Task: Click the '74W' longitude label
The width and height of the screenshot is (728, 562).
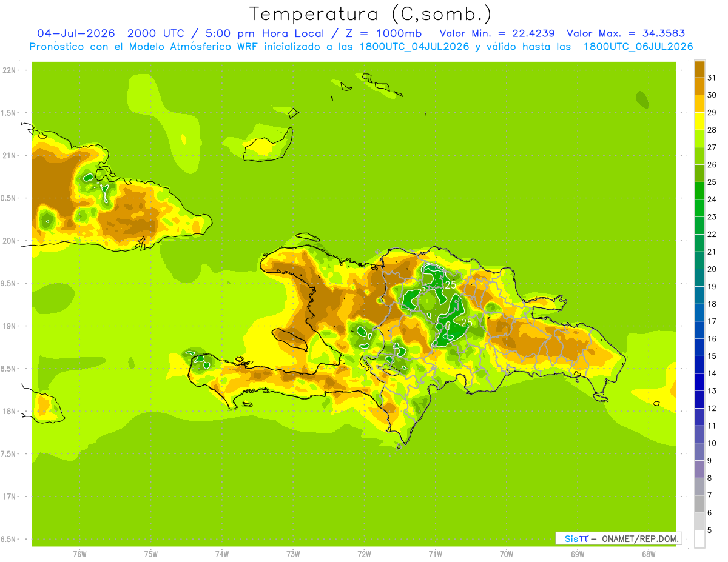Action: tap(222, 554)
